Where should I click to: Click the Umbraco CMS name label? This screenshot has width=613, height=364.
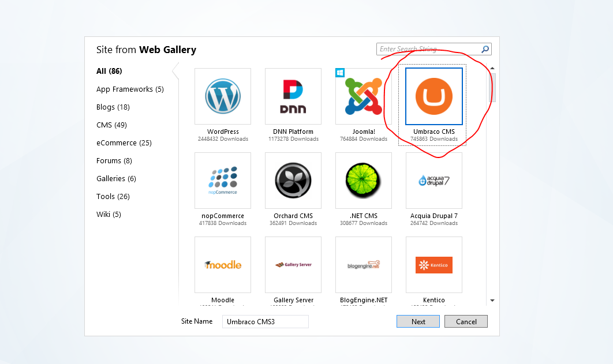click(x=434, y=132)
